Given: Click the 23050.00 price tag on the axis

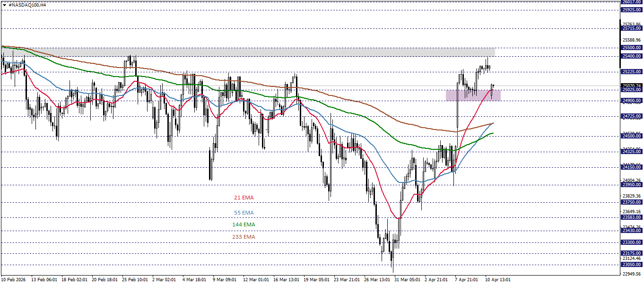Looking at the screenshot, I should coord(632,265).
